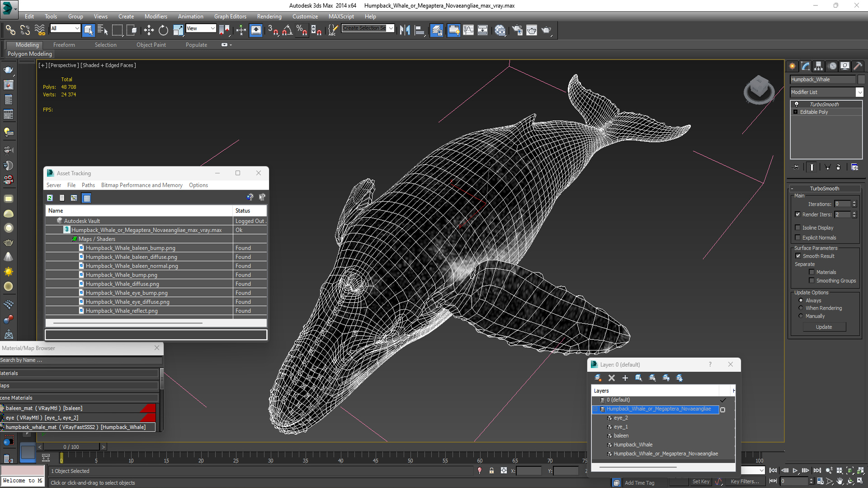Switch to the Utilities hammer panel
The width and height of the screenshot is (868, 488).
(858, 66)
